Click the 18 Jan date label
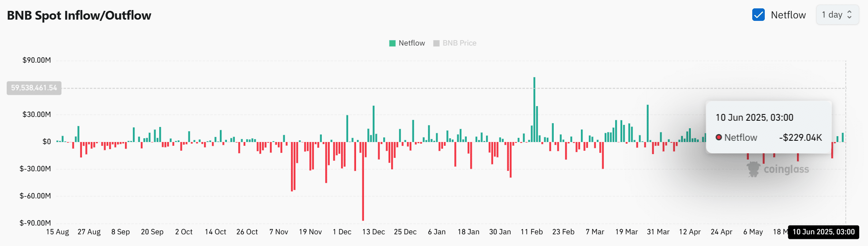Image resolution: width=868 pixels, height=246 pixels. (468, 232)
